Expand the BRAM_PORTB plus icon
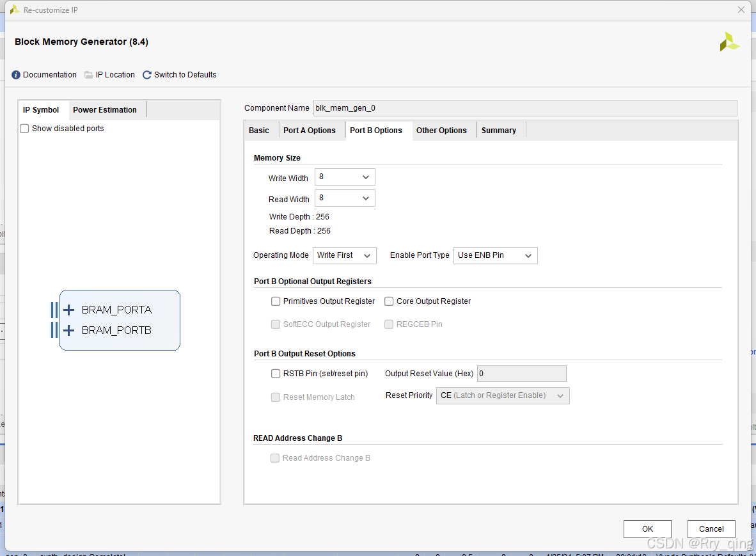 pos(69,330)
